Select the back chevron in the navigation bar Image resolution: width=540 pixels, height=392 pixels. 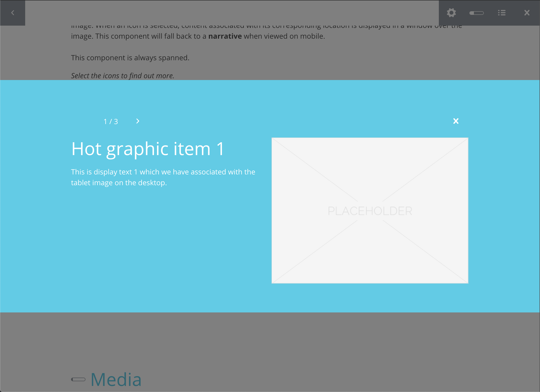[x=13, y=13]
